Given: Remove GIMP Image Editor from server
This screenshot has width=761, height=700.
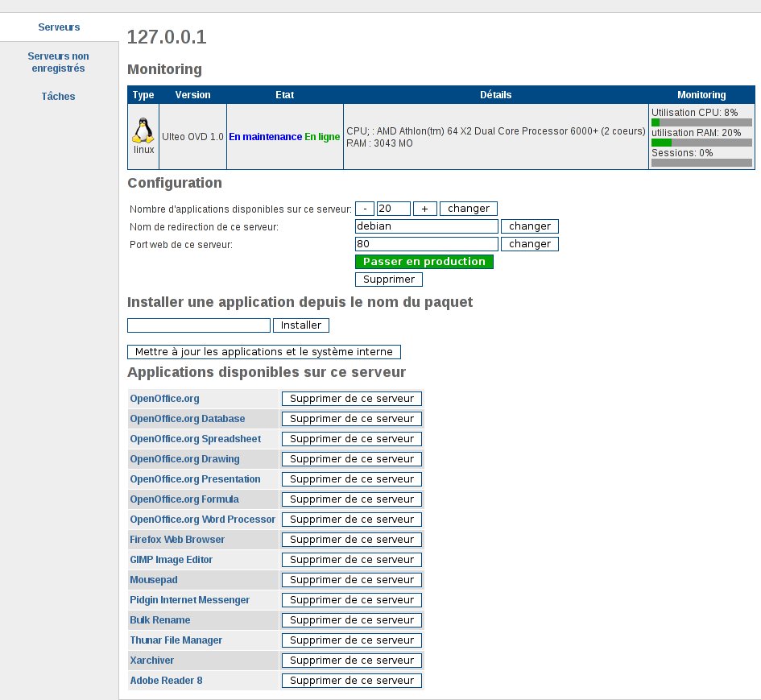Looking at the screenshot, I should tap(352, 560).
